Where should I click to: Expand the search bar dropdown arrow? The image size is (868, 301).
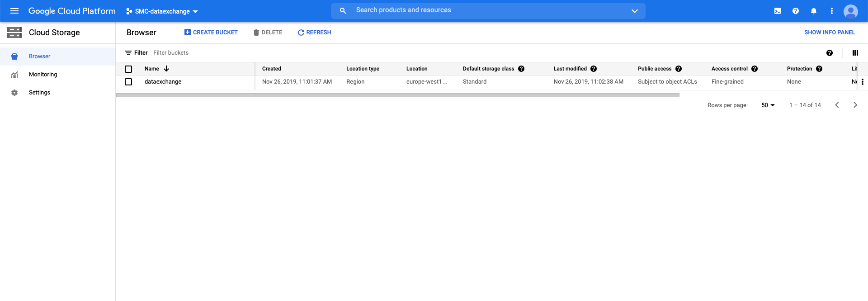634,11
